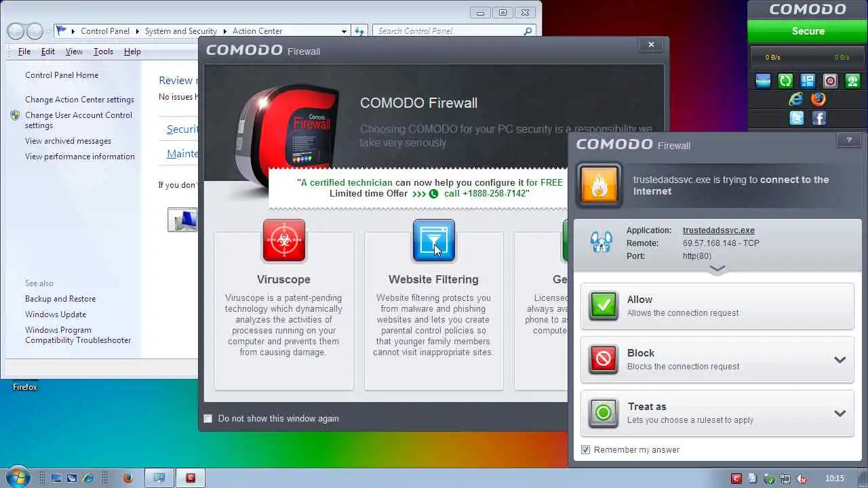Open Firefox from the taskbar

click(127, 478)
